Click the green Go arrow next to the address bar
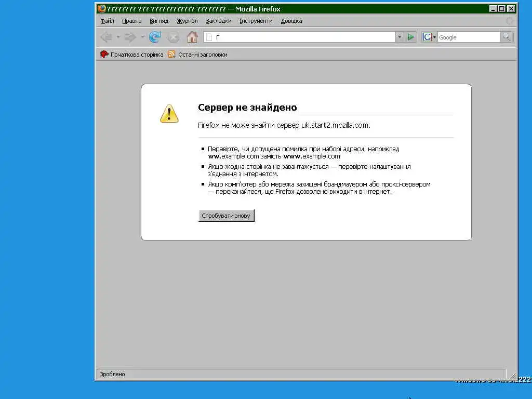This screenshot has width=532, height=399. (x=411, y=37)
